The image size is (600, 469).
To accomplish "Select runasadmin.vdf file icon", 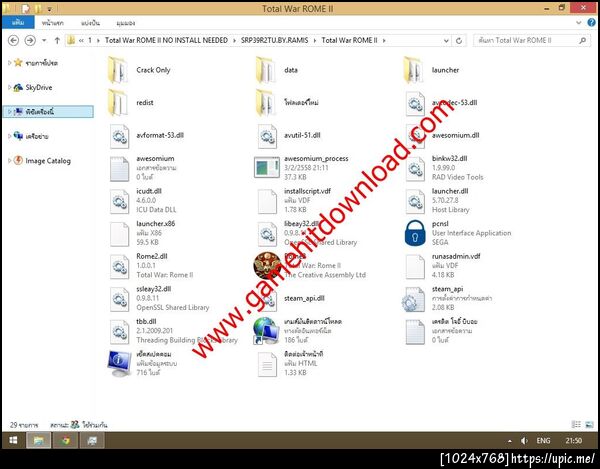I will click(415, 266).
